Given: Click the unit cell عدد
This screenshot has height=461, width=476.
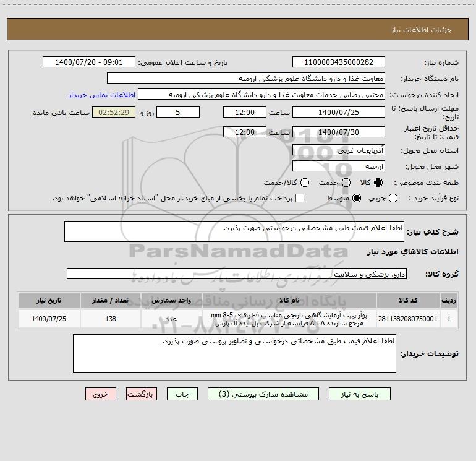Looking at the screenshot, I should coord(171,319).
